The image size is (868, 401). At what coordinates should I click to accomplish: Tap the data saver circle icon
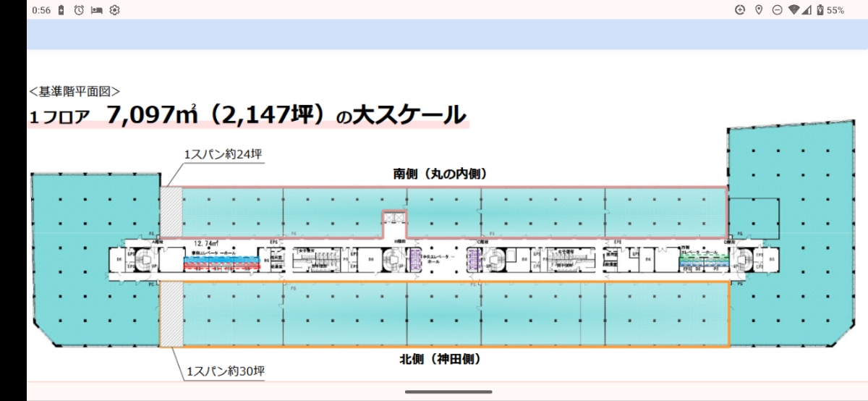tap(739, 10)
